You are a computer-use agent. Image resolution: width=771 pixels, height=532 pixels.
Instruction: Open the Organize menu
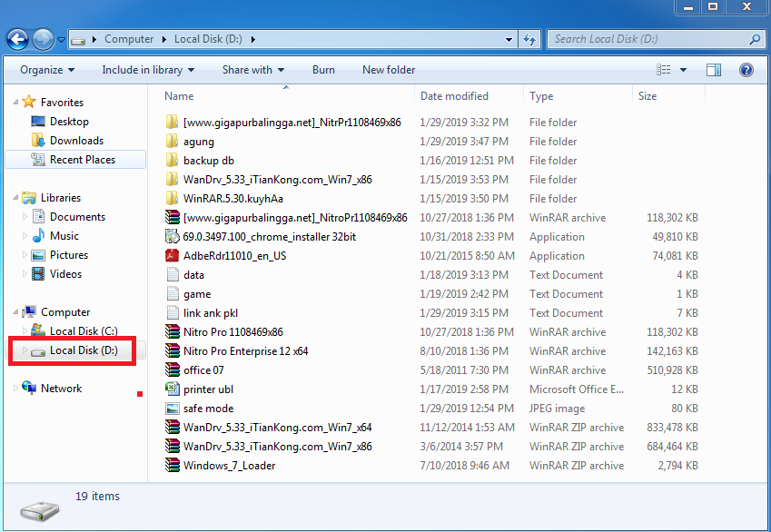(47, 70)
